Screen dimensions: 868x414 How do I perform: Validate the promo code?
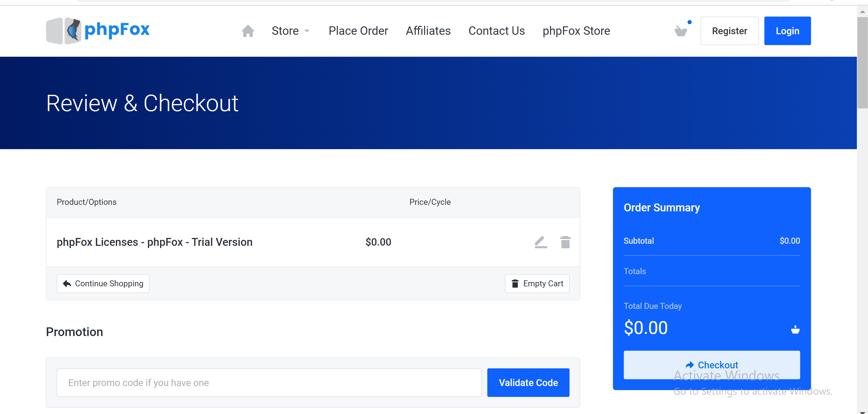[x=528, y=382]
